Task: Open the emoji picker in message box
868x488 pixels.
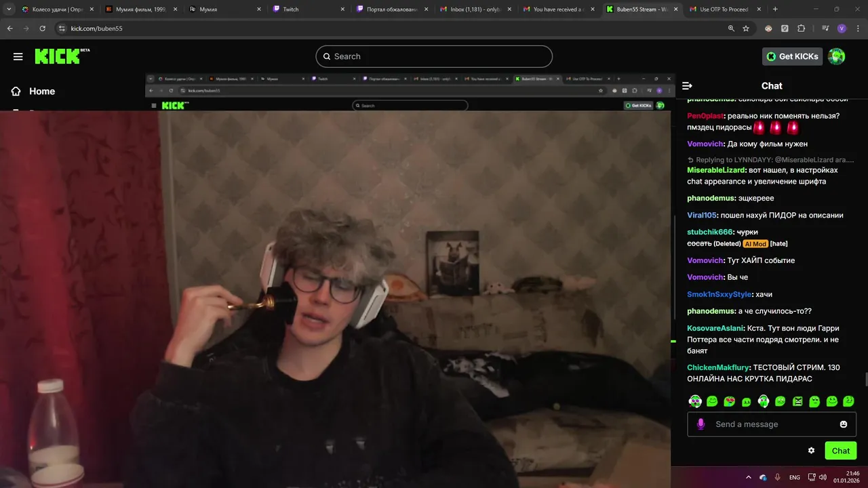Action: click(x=844, y=424)
